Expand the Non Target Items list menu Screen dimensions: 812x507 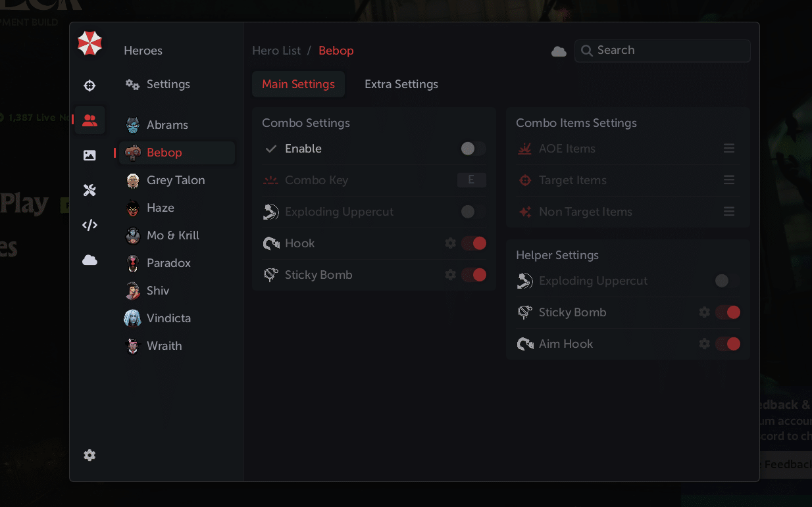click(x=729, y=212)
